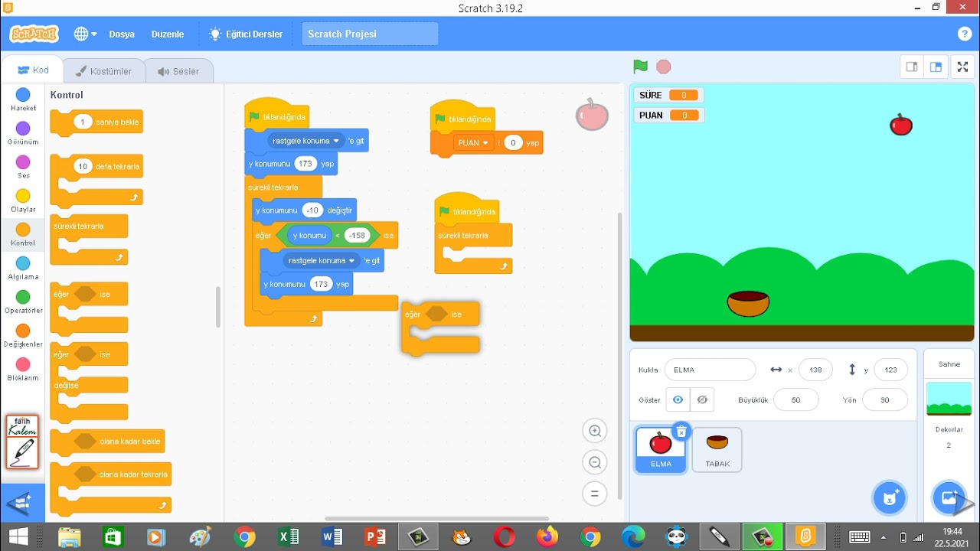The height and width of the screenshot is (551, 980).
Task: Switch to the Sesler tab
Action: pyautogui.click(x=178, y=71)
